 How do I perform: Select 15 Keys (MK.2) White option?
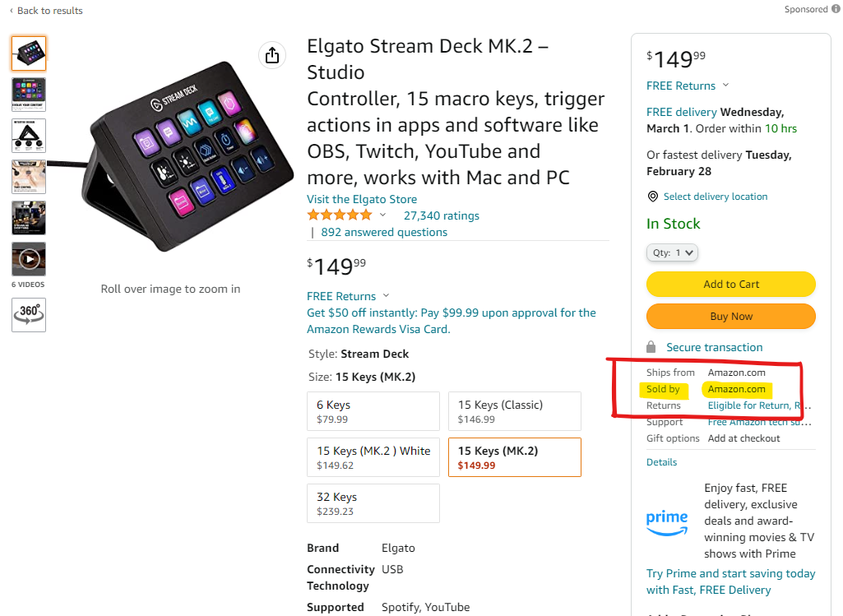point(373,457)
